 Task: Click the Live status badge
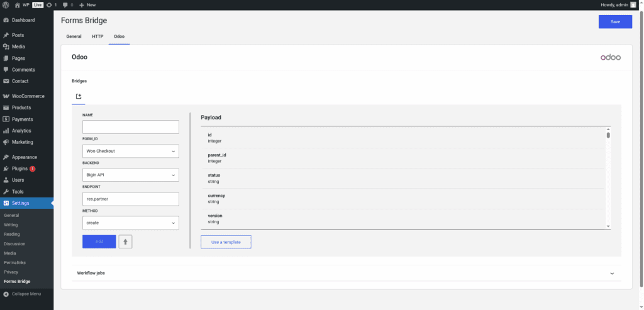[38, 5]
